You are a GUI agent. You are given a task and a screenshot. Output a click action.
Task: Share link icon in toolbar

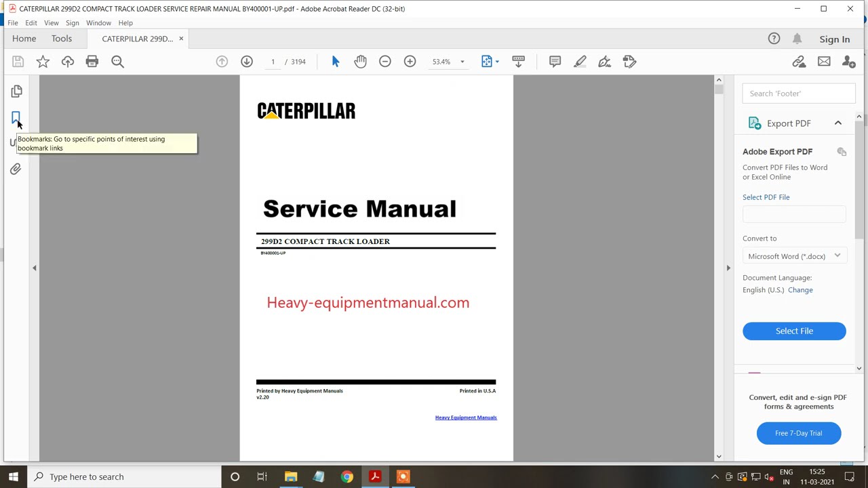pos(799,62)
